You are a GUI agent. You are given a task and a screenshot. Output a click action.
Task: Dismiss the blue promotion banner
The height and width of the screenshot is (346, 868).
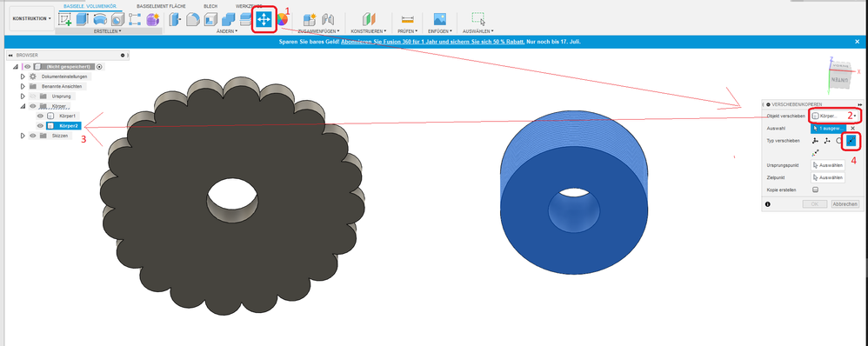click(858, 42)
